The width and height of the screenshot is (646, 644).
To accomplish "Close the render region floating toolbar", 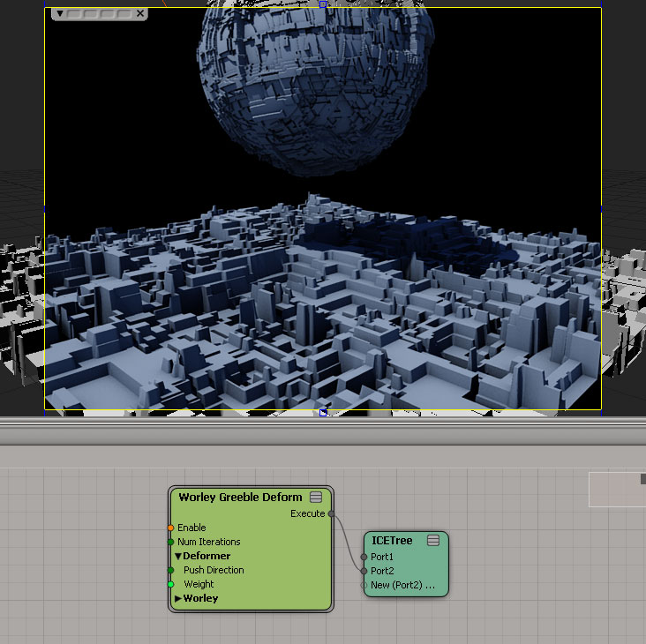I will coord(139,14).
